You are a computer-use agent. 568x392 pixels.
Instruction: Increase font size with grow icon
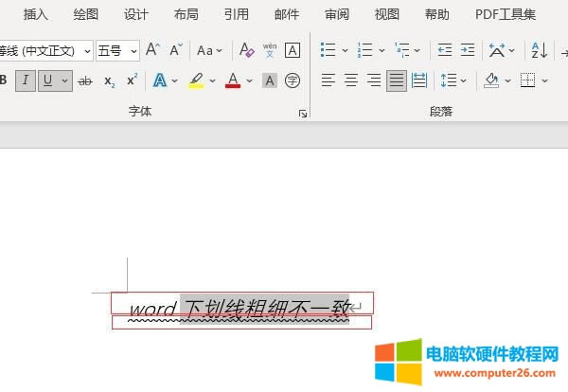tap(153, 50)
